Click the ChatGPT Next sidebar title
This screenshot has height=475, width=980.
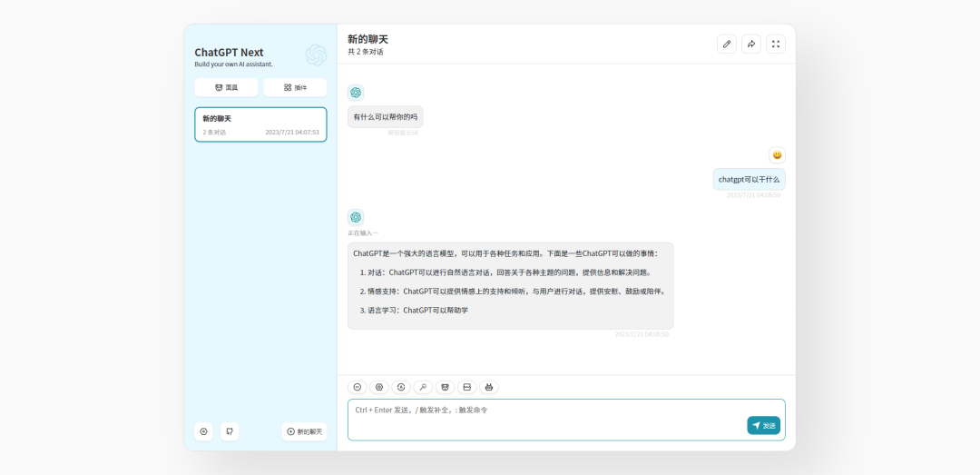point(229,53)
